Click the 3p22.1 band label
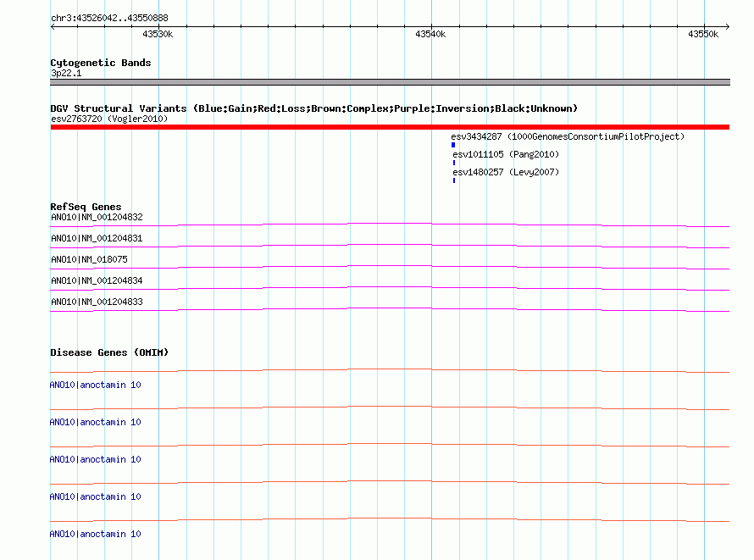 coord(66,73)
